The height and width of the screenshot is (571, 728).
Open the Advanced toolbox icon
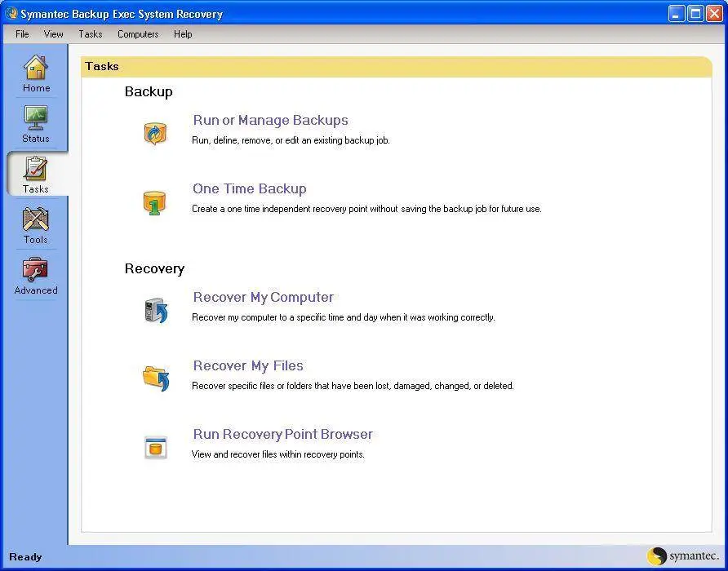(x=35, y=269)
